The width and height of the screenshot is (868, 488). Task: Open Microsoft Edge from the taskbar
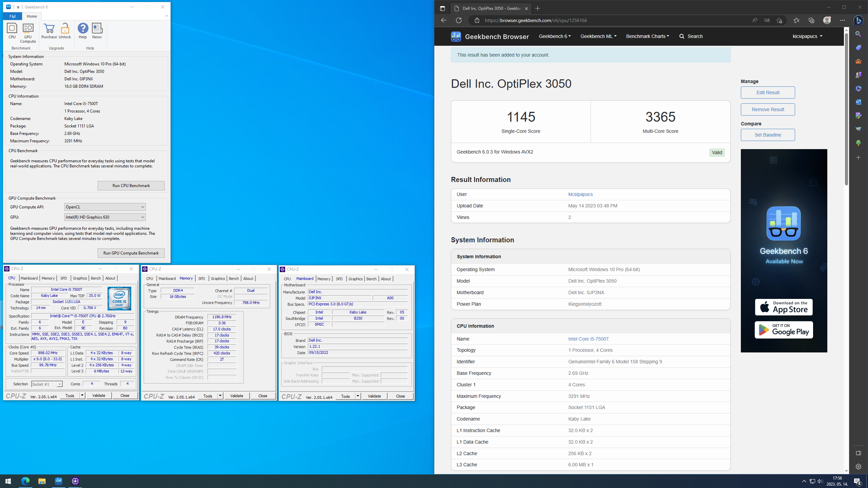pyautogui.click(x=25, y=481)
